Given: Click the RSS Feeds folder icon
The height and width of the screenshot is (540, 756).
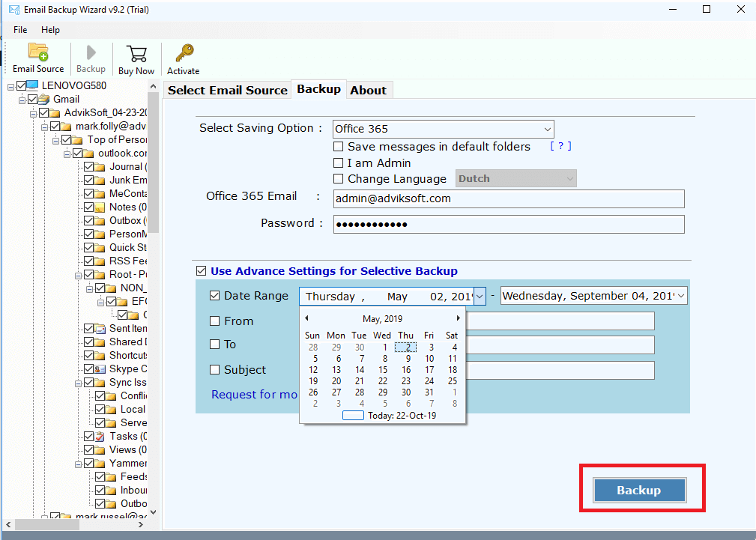Looking at the screenshot, I should (100, 261).
